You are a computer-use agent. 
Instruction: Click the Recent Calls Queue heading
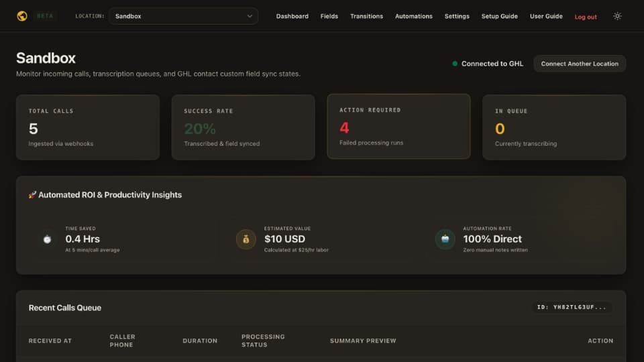point(65,308)
